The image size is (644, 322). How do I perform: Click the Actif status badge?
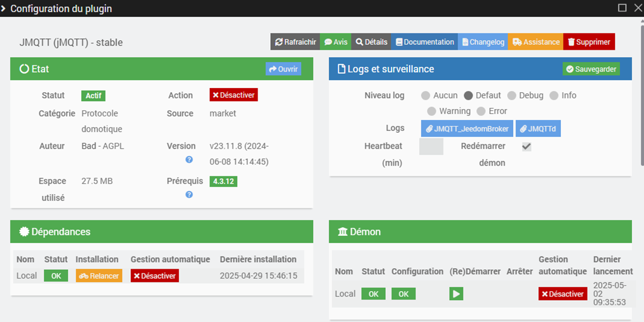[x=93, y=95]
